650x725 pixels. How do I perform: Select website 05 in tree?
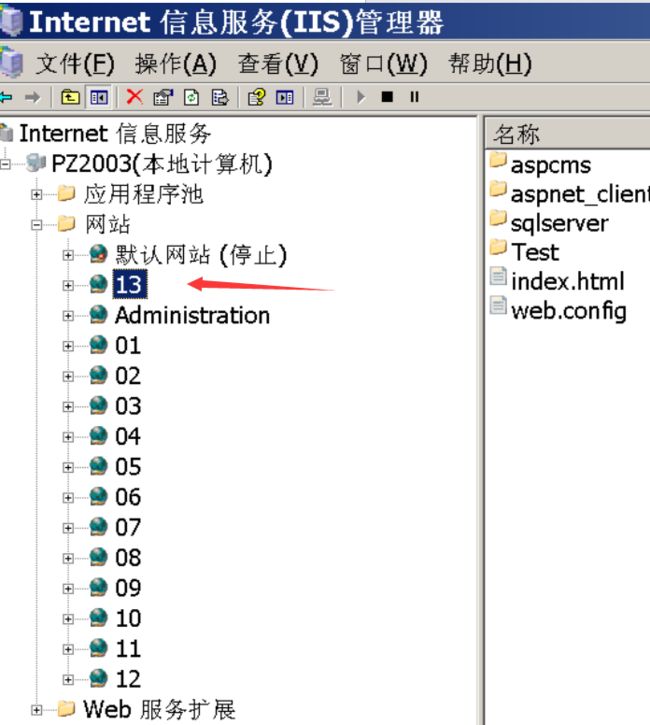click(x=128, y=467)
